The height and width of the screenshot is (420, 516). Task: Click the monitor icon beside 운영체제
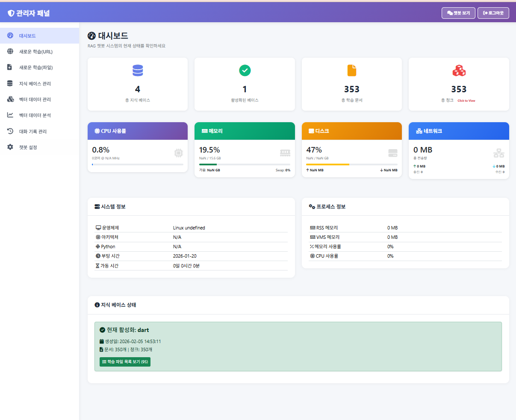[98, 228]
